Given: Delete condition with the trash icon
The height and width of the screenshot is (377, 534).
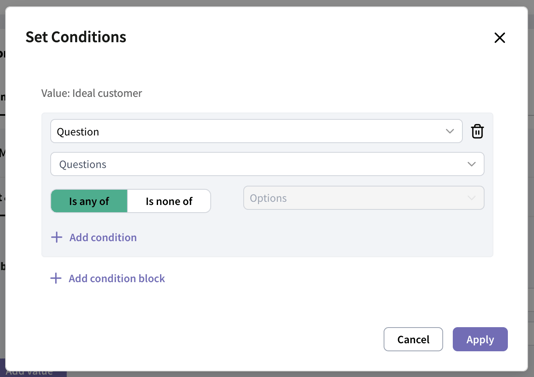Looking at the screenshot, I should [477, 131].
